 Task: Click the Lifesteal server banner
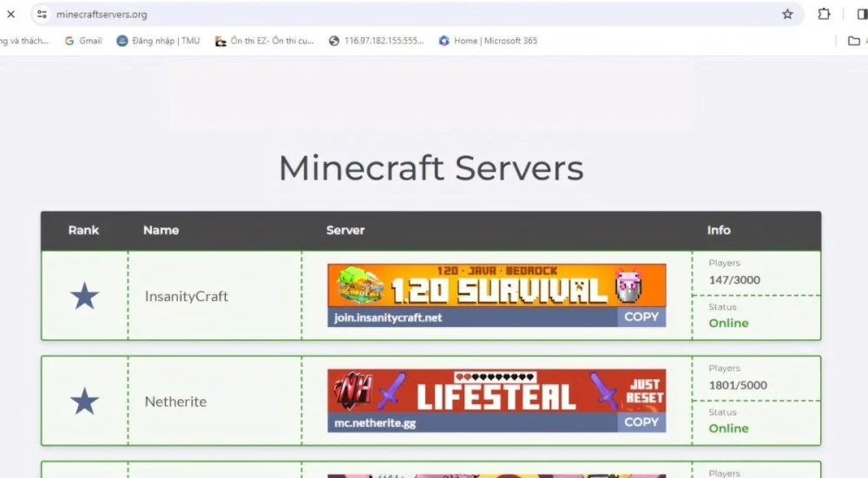click(x=496, y=390)
